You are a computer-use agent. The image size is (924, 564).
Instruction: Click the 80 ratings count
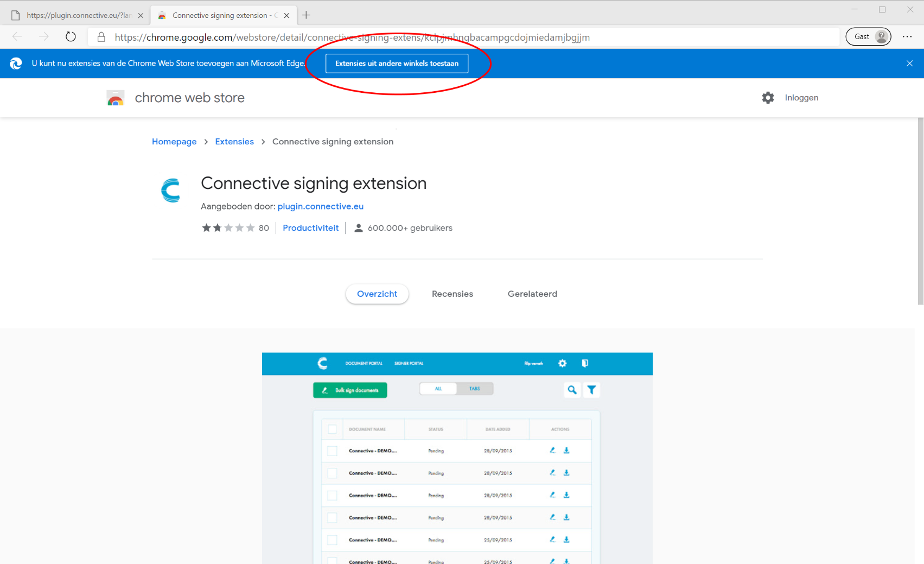(x=264, y=228)
